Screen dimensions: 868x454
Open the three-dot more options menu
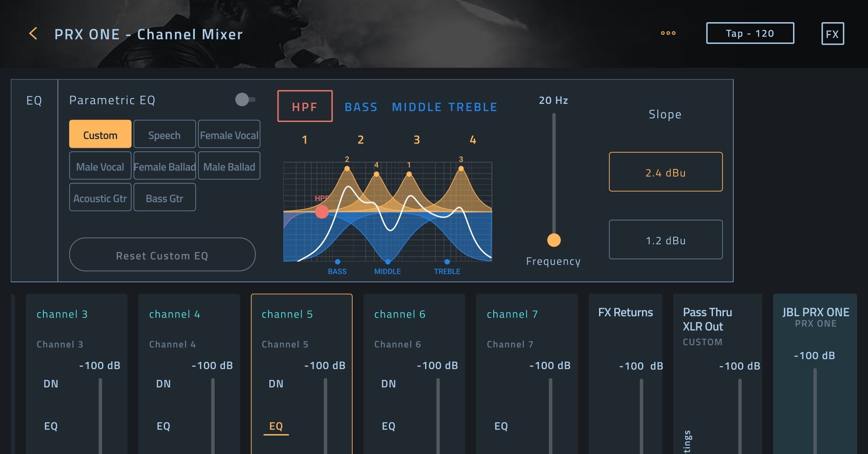coord(668,33)
